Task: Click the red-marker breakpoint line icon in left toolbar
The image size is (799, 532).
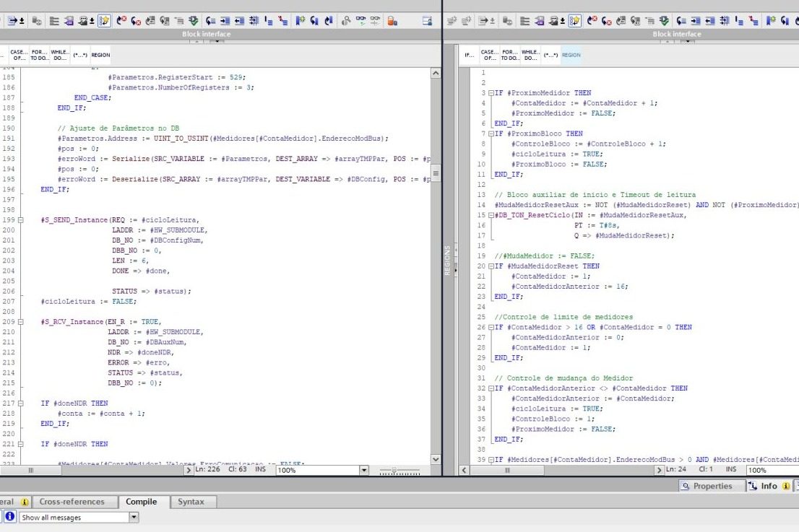Action: click(x=282, y=21)
